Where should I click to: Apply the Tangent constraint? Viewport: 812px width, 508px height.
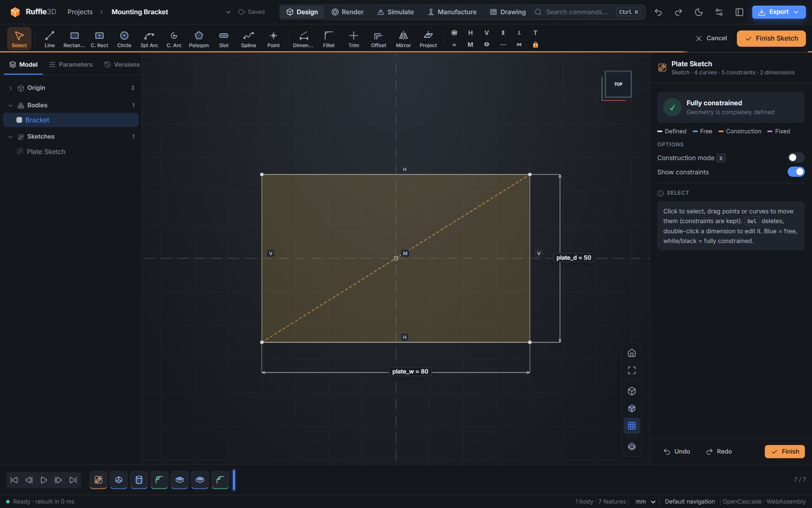pos(535,33)
